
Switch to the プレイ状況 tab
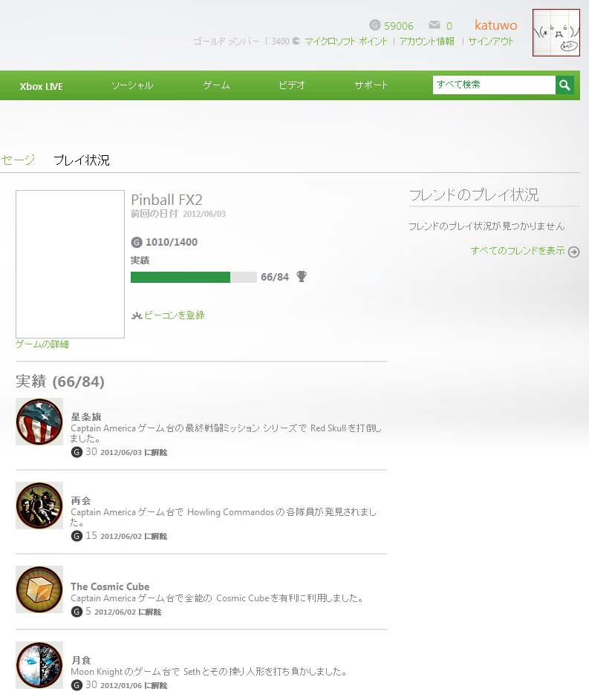point(82,160)
